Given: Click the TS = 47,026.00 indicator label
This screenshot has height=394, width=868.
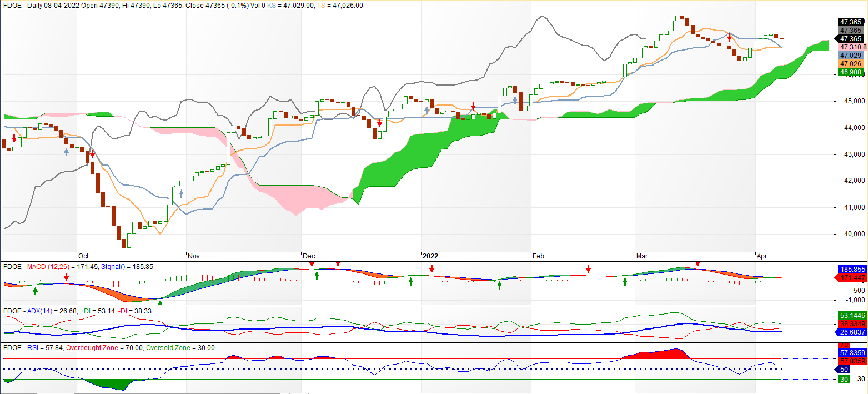Looking at the screenshot, I should point(340,5).
